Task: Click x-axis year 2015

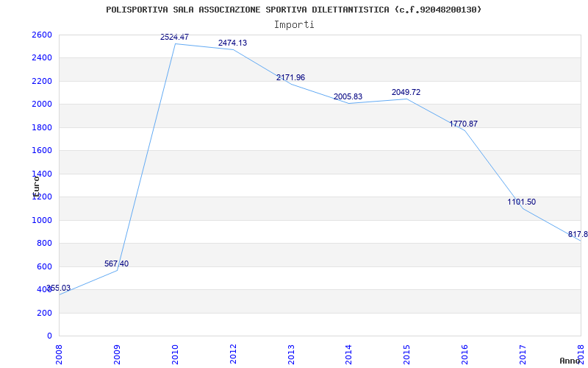Action: click(407, 355)
